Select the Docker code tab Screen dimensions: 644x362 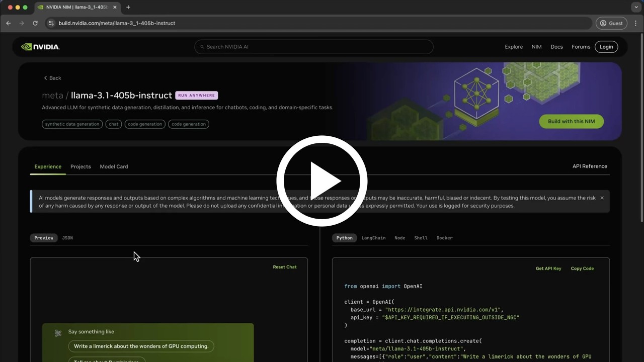coord(444,238)
